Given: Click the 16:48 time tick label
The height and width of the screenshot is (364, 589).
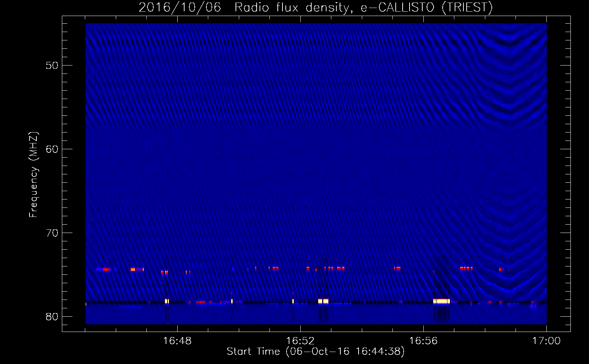Looking at the screenshot, I should tap(177, 341).
